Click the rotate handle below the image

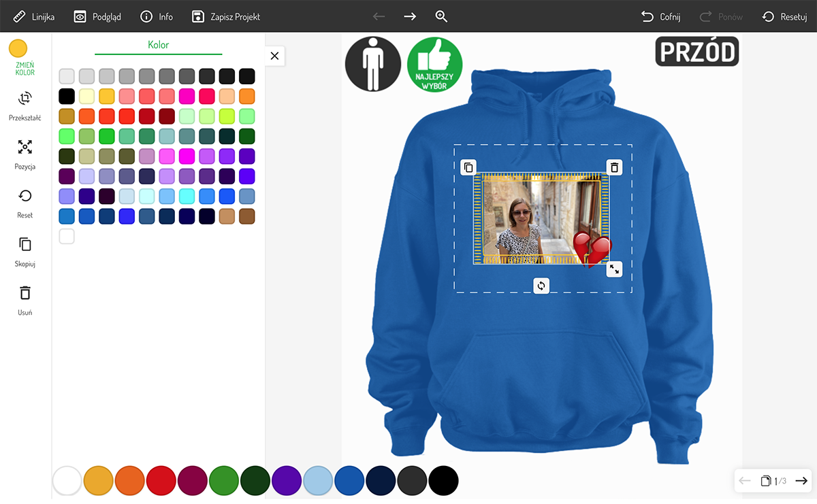point(541,286)
